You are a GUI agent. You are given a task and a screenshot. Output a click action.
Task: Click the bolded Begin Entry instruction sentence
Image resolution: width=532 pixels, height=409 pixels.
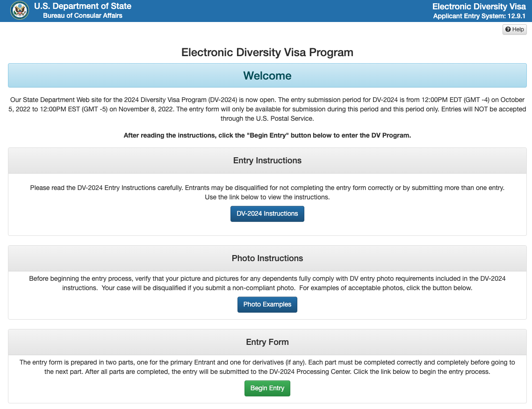267,135
